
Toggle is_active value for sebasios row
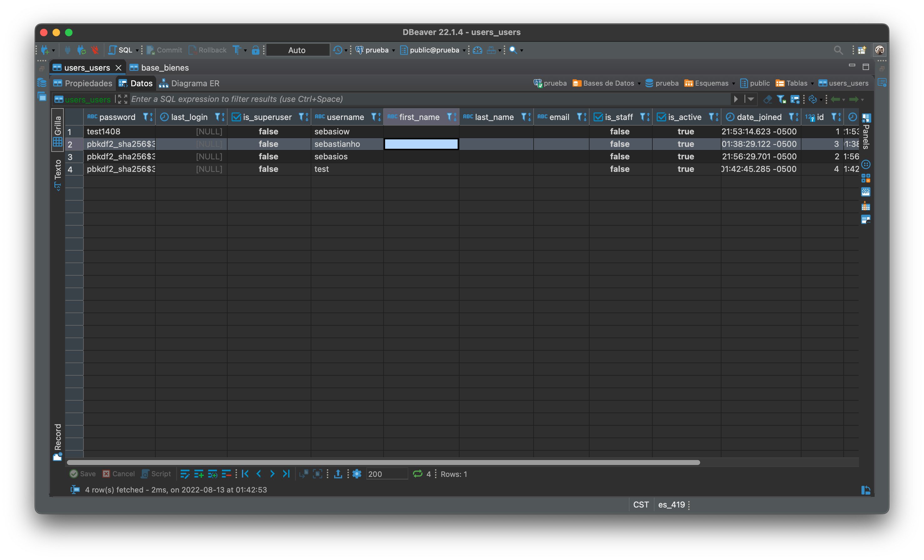pyautogui.click(x=685, y=157)
